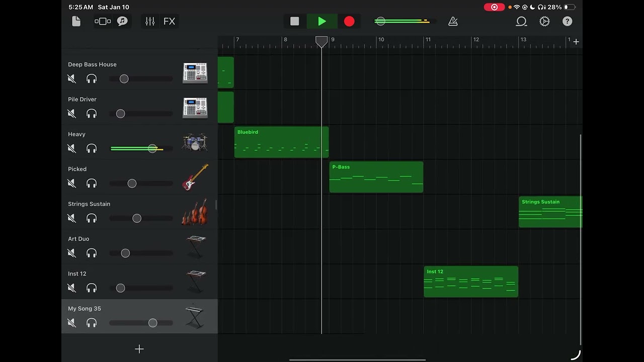Switch to tracks view button
Viewport: 644px width, 362px height.
pos(103,21)
